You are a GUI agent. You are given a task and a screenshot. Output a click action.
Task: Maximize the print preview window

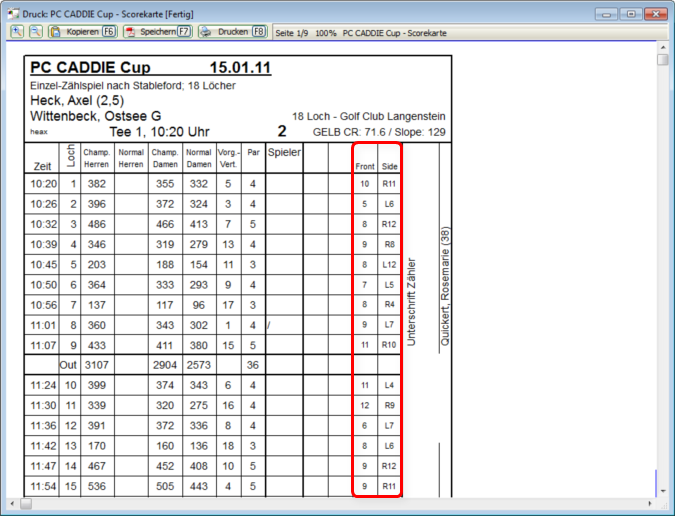point(631,13)
